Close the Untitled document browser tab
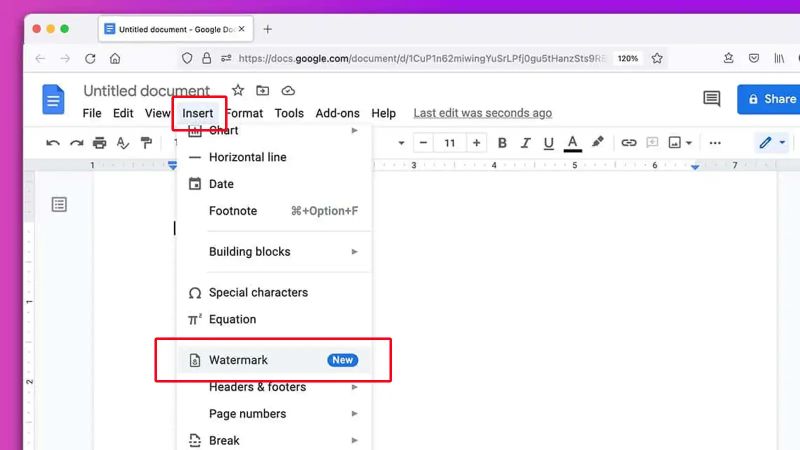The width and height of the screenshot is (800, 450). point(242,29)
